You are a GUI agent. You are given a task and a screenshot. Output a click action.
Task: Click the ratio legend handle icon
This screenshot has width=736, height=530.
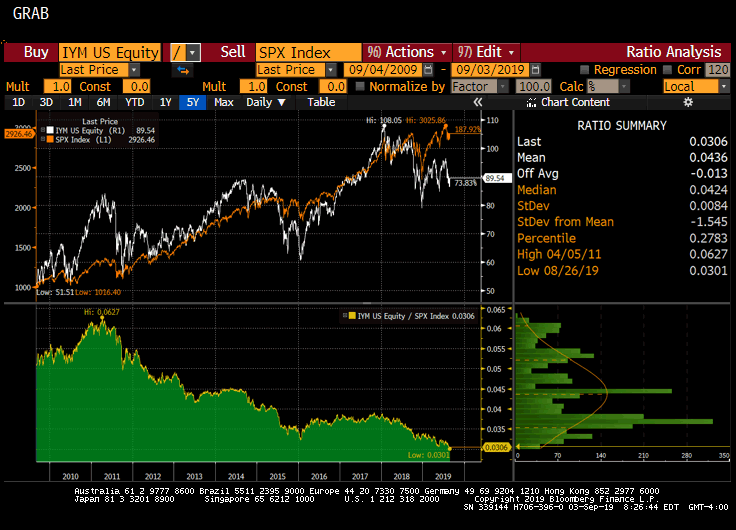(x=345, y=316)
